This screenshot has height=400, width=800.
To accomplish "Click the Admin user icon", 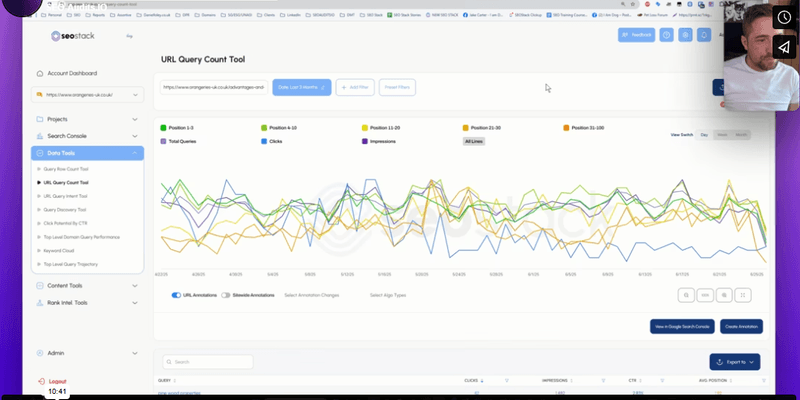I will (x=40, y=353).
